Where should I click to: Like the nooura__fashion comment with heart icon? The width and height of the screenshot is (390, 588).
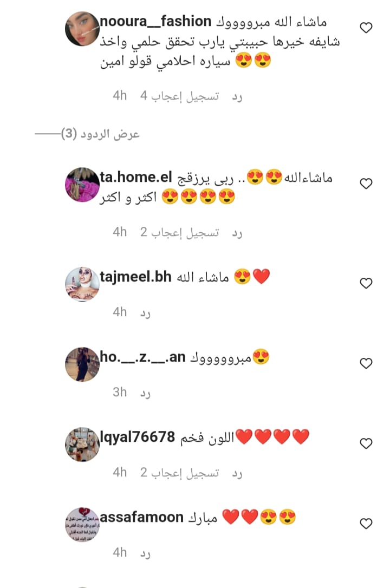pos(366,28)
